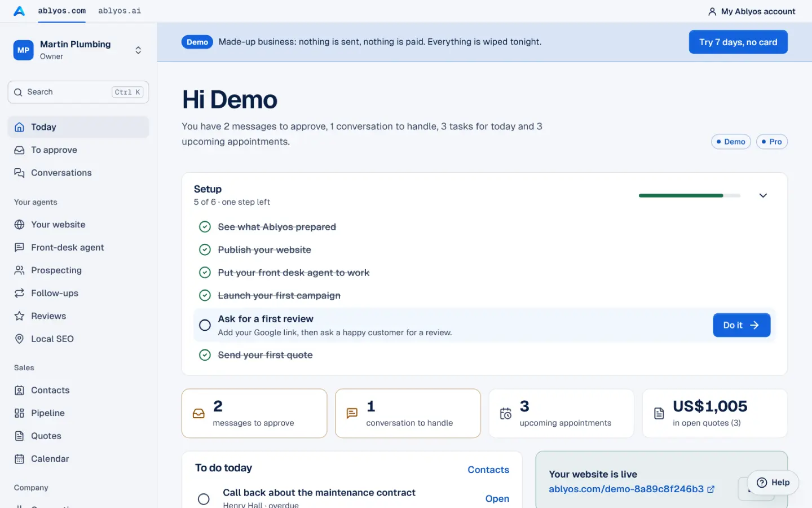Click the Quotes document icon
Screen dimensions: 812x508
(x=19, y=436)
